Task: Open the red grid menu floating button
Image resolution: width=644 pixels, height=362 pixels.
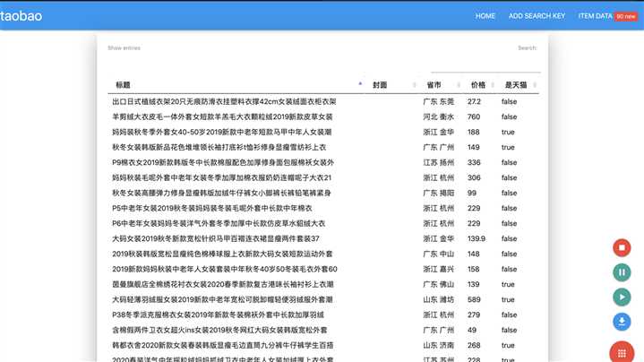Action: (622, 352)
